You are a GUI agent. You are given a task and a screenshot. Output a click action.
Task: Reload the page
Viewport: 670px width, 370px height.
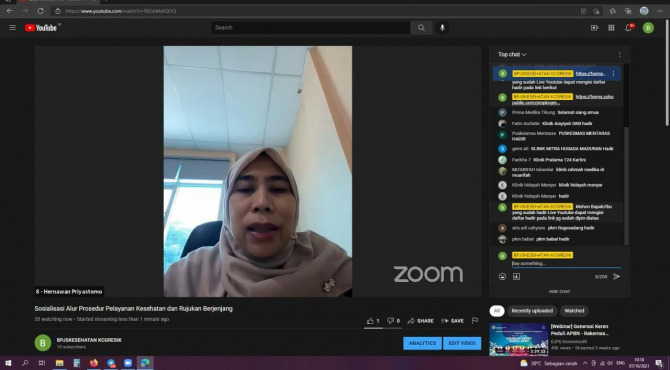click(41, 11)
